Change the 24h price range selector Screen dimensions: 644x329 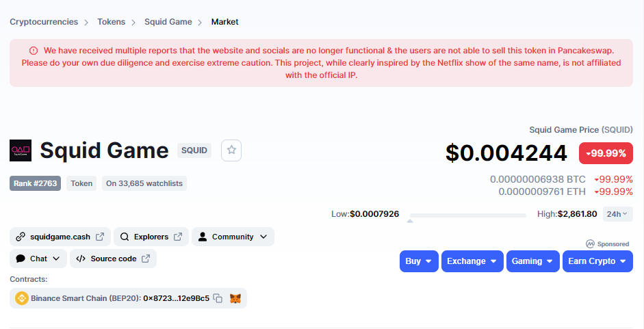(617, 214)
